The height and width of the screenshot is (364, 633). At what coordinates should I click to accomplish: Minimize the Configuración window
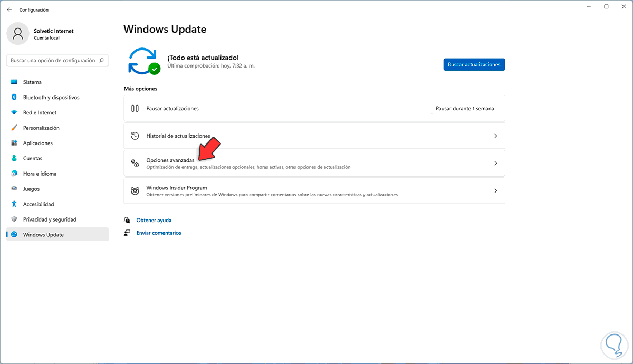(x=588, y=6)
